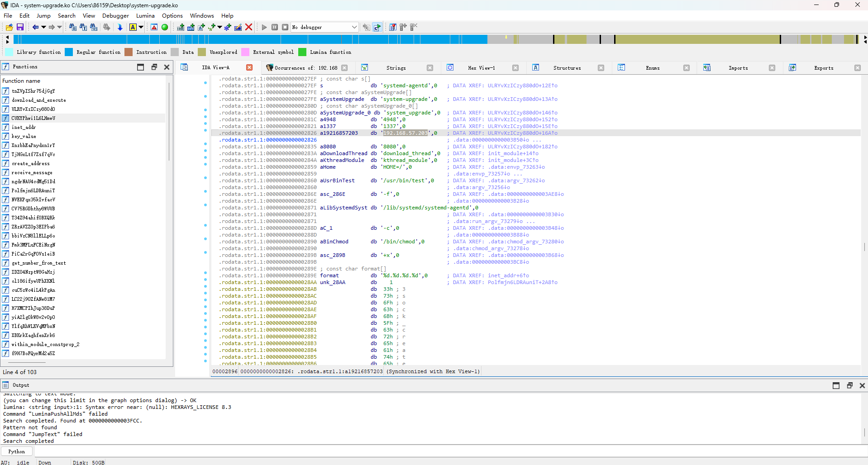
Task: Select the Occurrences of: 192.168 tab
Action: (306, 68)
